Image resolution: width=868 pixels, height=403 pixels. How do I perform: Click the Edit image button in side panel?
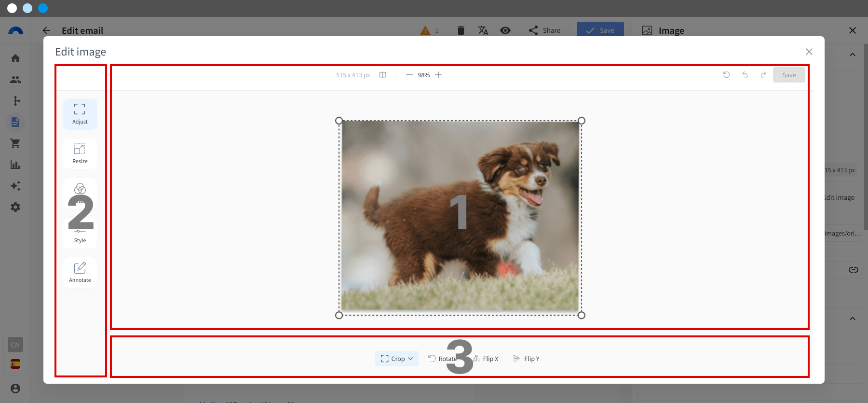[842, 197]
